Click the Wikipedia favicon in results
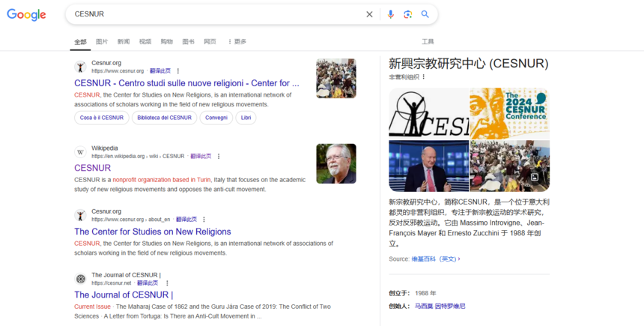Screen dimensions: 644x326 click(x=80, y=152)
